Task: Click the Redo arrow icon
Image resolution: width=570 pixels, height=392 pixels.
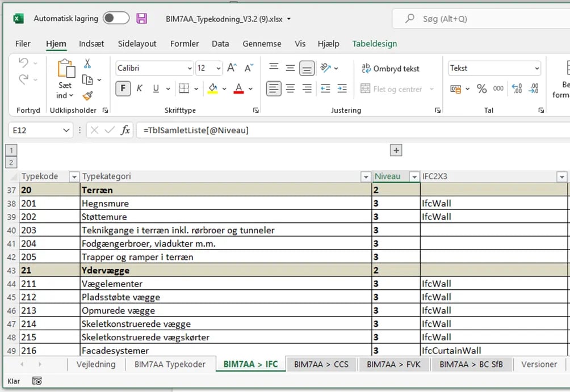Action: pos(24,79)
